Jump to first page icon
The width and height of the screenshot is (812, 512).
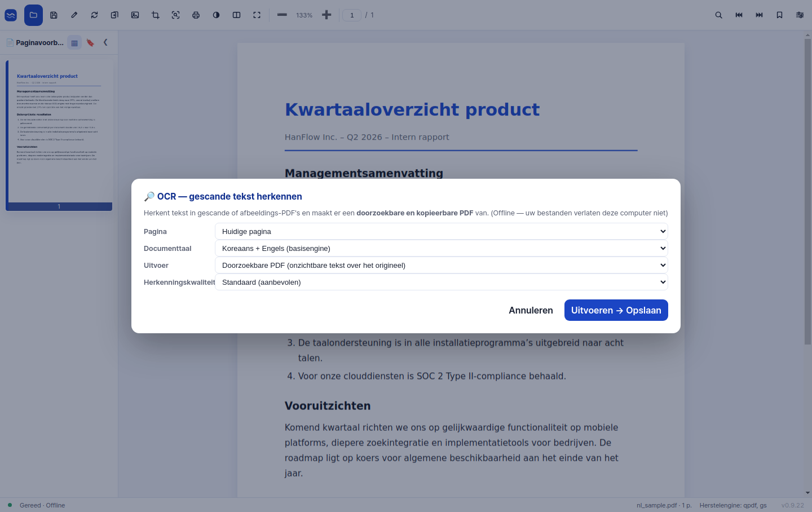(x=739, y=15)
